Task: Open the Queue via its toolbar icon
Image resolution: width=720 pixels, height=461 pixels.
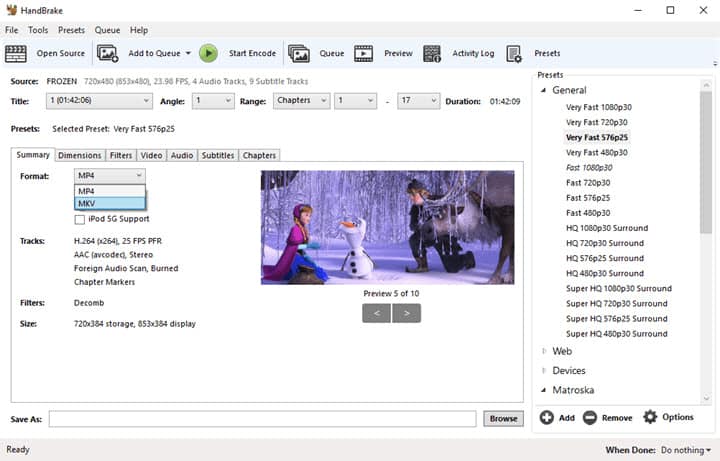Action: coord(299,54)
